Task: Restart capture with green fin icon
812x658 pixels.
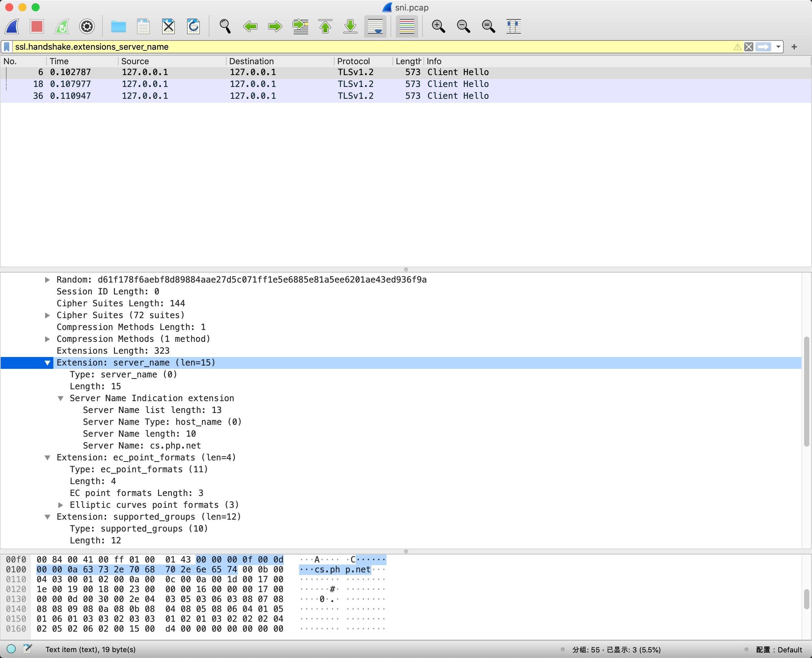Action: [x=62, y=26]
